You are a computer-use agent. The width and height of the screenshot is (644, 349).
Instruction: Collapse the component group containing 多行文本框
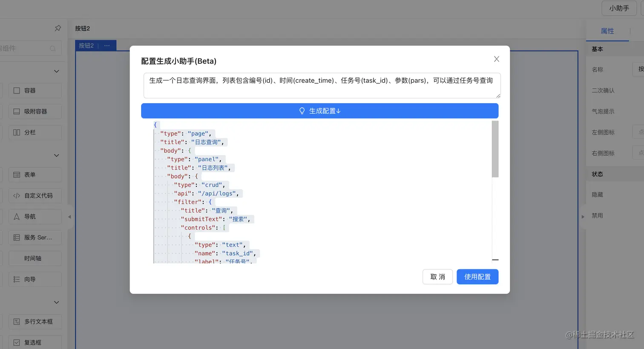click(x=57, y=303)
